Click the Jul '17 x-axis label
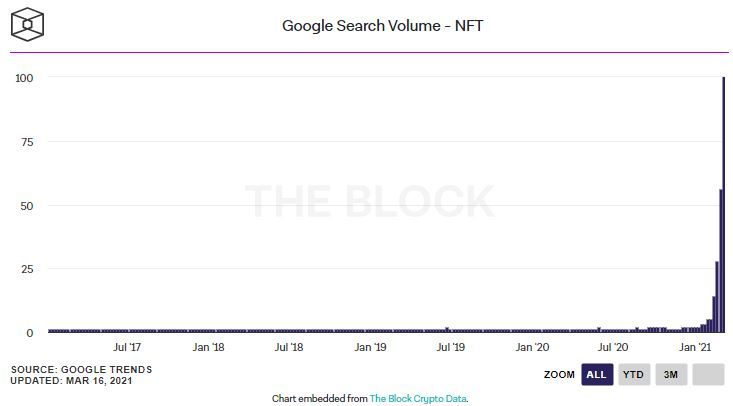The width and height of the screenshot is (733, 406). pos(127,348)
